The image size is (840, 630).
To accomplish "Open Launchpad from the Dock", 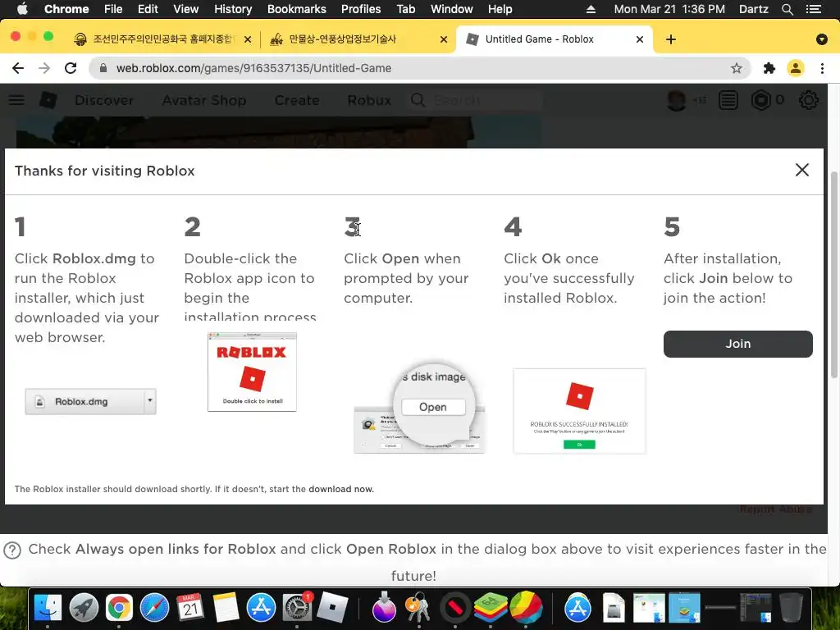I will [84, 609].
